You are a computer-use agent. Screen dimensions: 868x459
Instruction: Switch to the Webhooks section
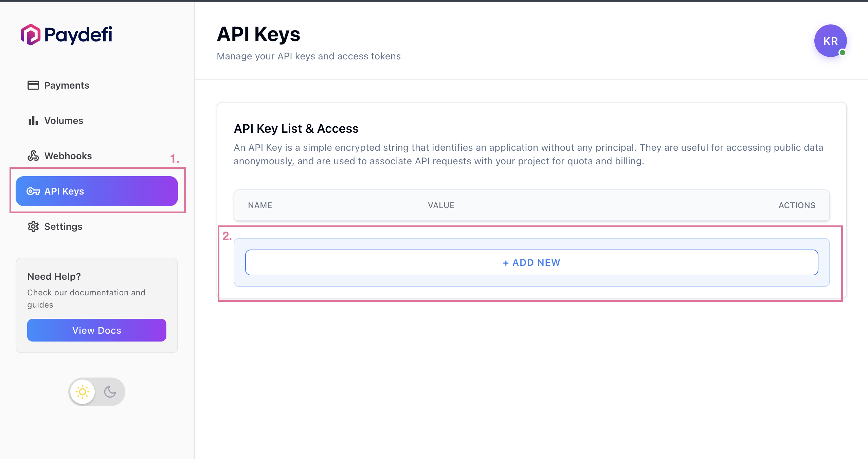click(x=68, y=156)
